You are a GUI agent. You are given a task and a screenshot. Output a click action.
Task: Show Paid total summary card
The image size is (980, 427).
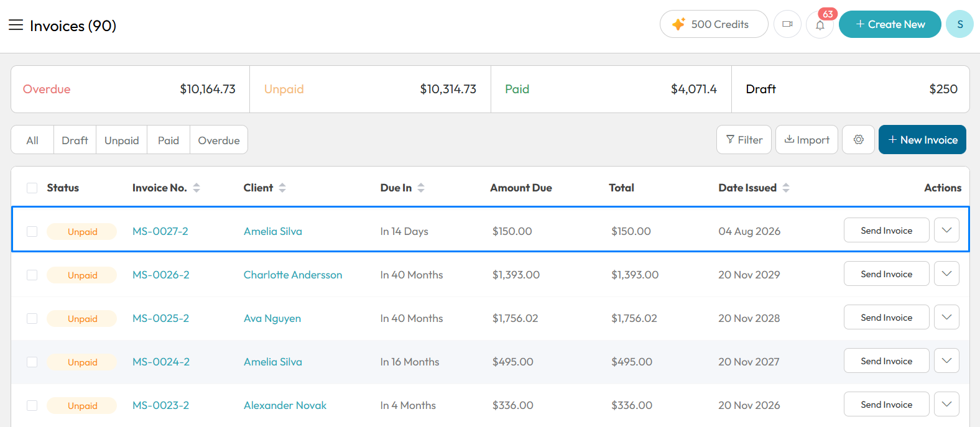[611, 89]
